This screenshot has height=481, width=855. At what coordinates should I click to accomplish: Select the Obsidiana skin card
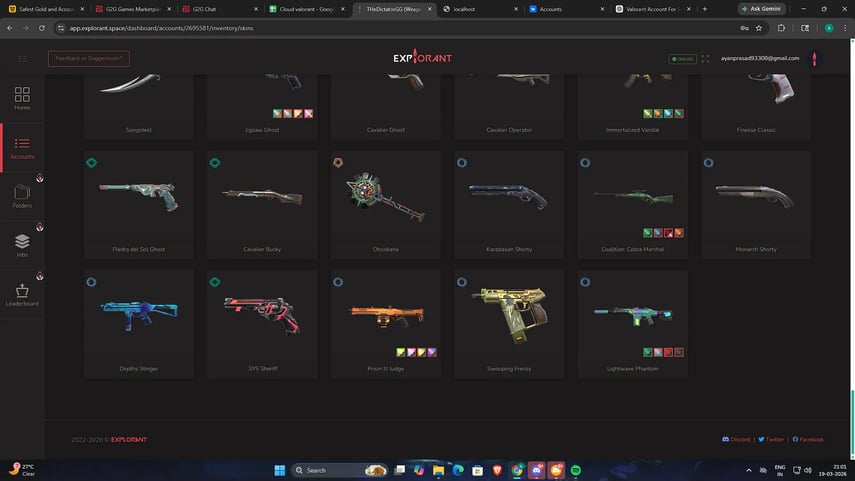(x=386, y=205)
